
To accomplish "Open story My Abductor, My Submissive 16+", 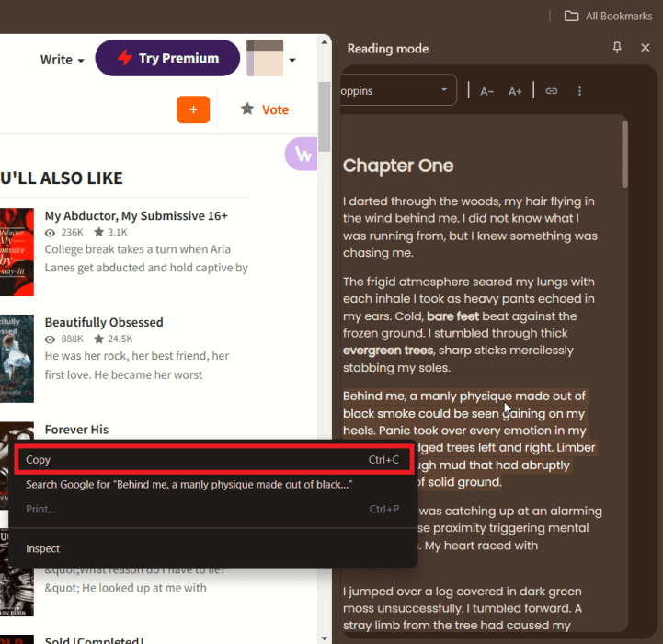I will click(136, 216).
